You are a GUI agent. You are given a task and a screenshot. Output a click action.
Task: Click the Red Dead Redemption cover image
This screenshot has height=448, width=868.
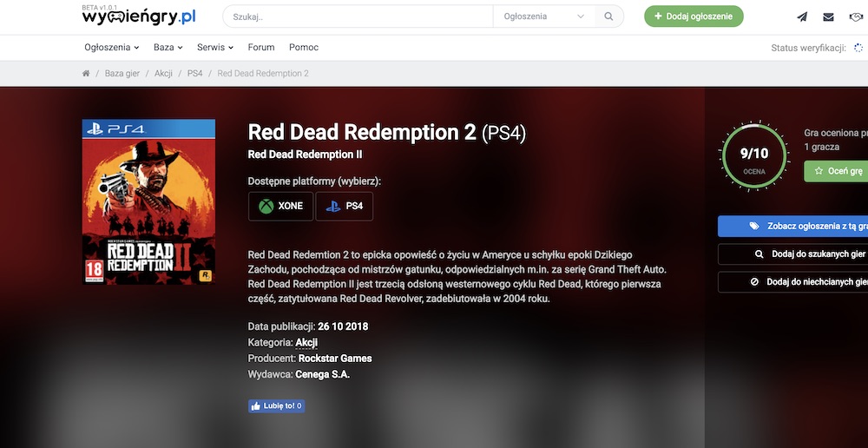(x=148, y=201)
